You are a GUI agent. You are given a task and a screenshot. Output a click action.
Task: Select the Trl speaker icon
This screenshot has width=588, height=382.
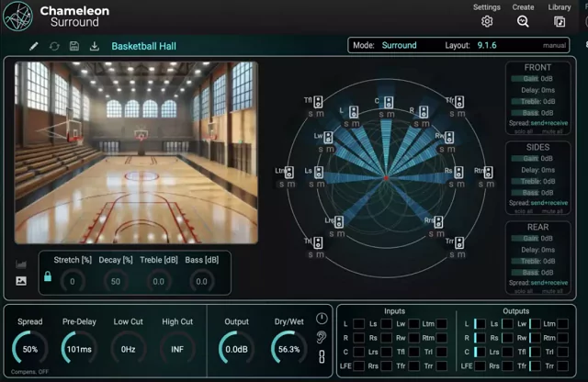click(x=318, y=242)
